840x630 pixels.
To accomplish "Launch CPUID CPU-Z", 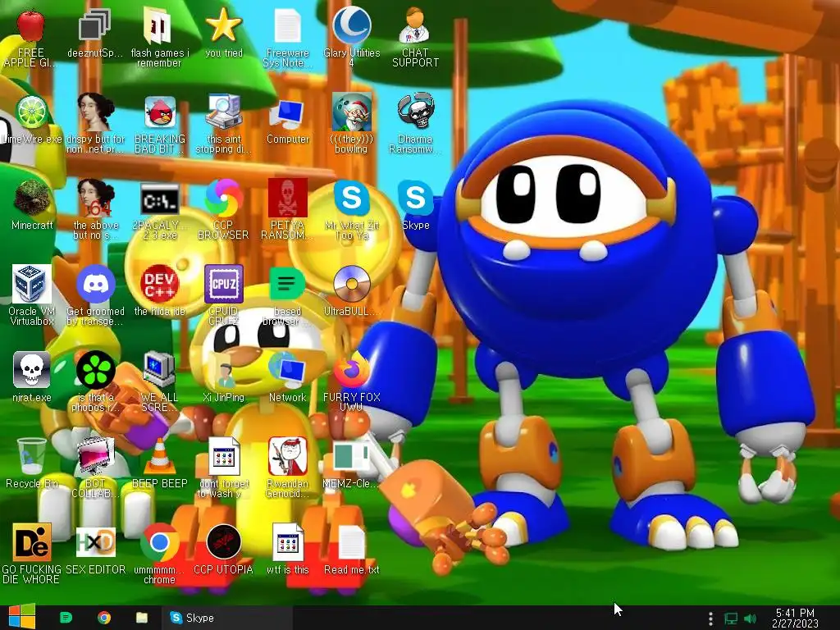I will [x=223, y=285].
